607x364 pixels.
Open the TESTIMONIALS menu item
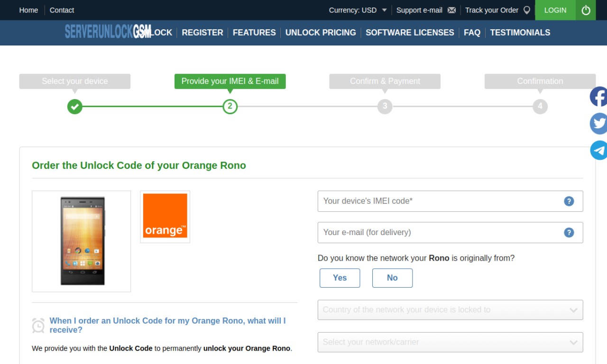pos(520,33)
